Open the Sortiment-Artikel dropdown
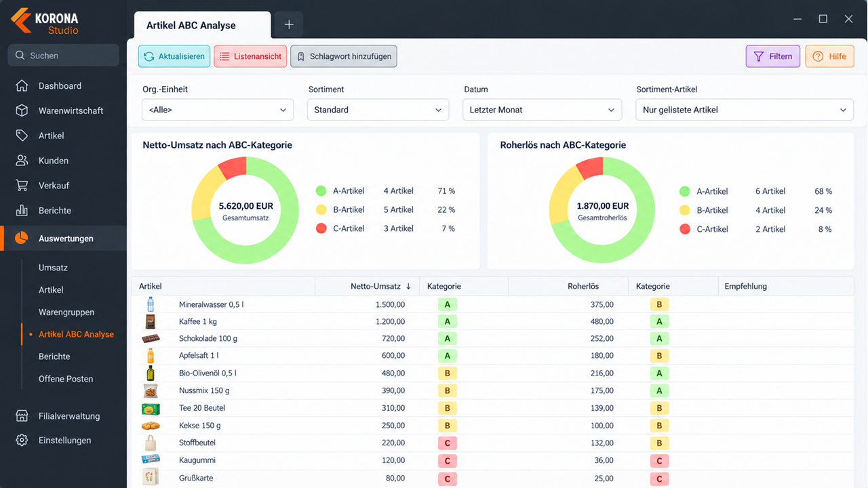 tap(745, 110)
